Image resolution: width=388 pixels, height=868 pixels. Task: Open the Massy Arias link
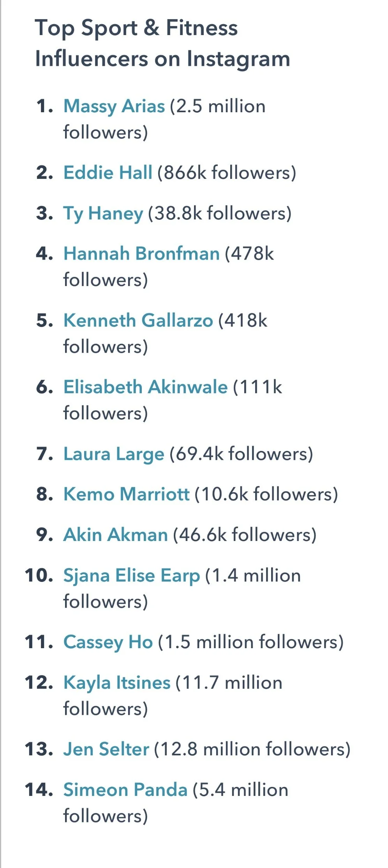(x=114, y=106)
